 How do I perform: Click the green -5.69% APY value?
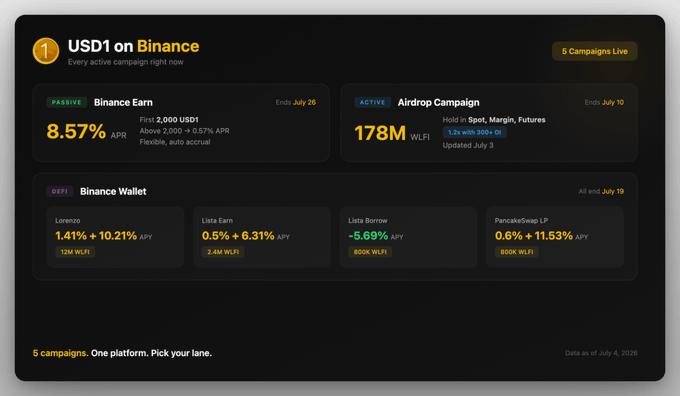pyautogui.click(x=376, y=236)
